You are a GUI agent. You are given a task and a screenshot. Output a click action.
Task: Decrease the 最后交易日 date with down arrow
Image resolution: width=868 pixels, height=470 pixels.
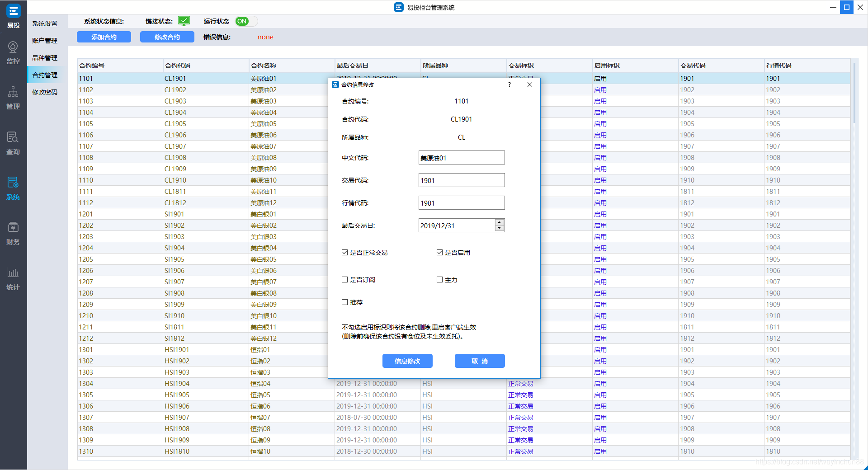pos(500,228)
